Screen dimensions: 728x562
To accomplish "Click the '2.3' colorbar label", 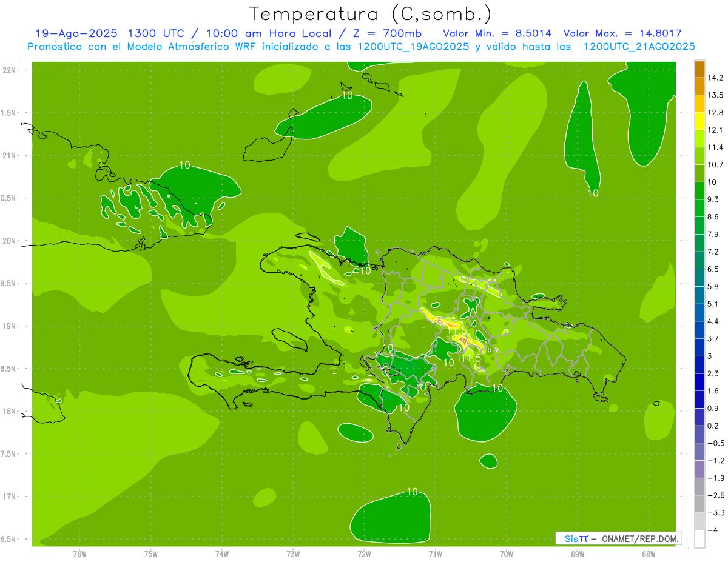I will click(x=713, y=373).
